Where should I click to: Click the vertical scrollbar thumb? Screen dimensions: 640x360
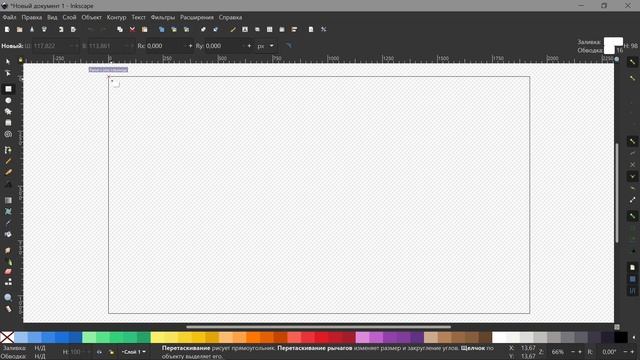[617, 193]
